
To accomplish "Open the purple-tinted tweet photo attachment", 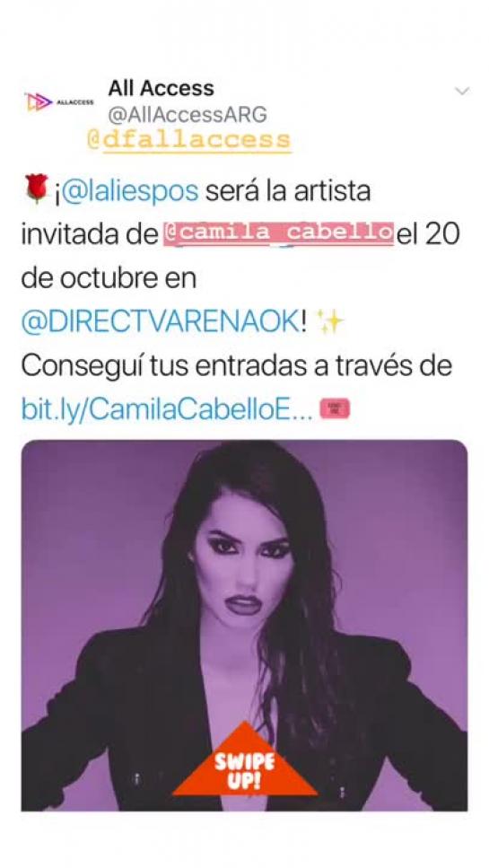I will coord(244,626).
